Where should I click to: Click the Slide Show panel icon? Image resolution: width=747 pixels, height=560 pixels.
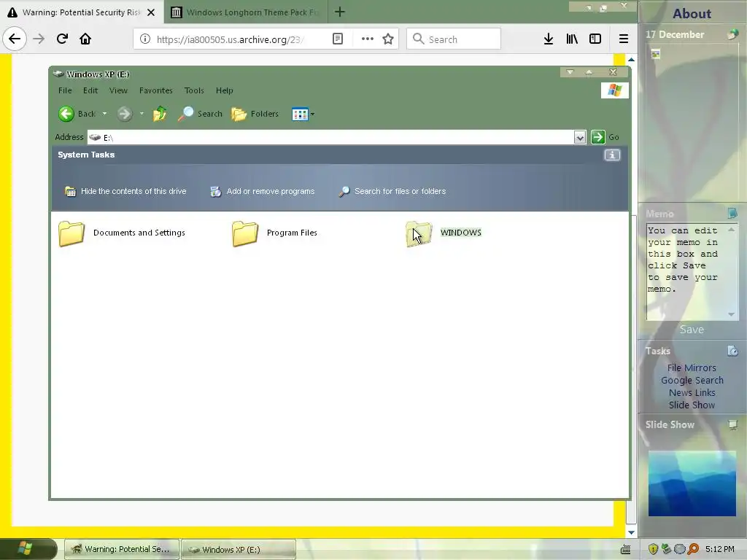coord(732,424)
